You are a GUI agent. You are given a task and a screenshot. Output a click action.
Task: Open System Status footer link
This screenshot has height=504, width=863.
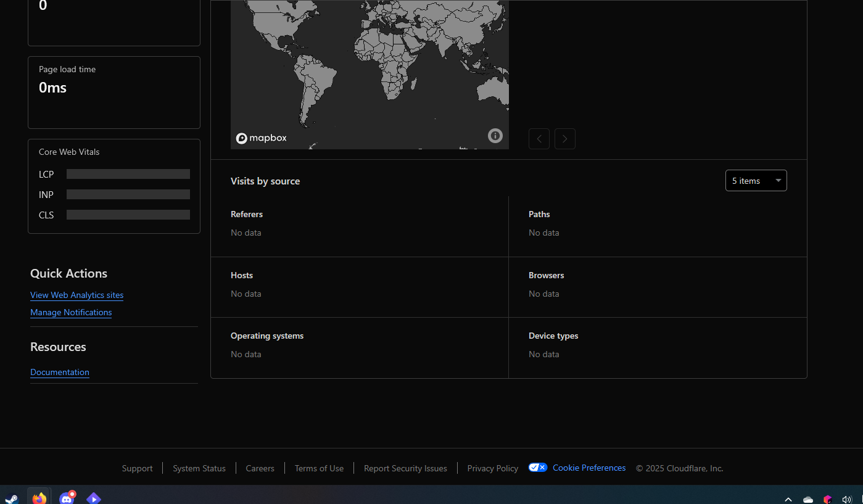tap(199, 468)
